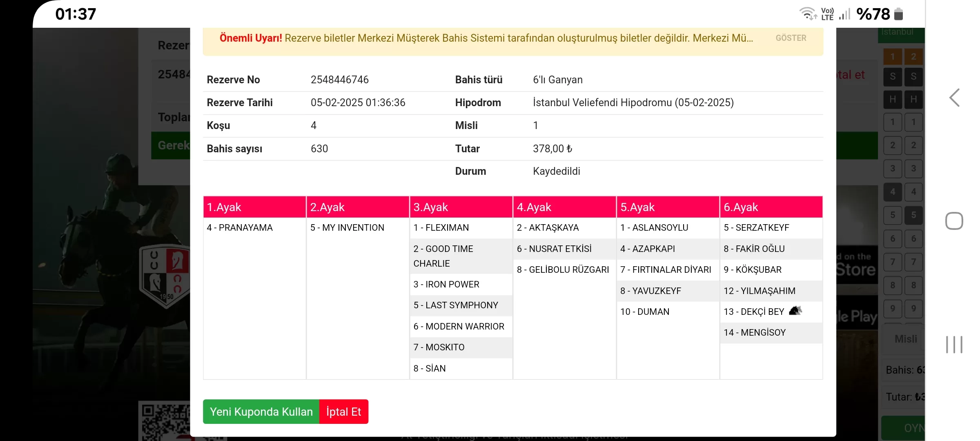Tap the jockey club crest logo
980x441 pixels.
pyautogui.click(x=165, y=274)
